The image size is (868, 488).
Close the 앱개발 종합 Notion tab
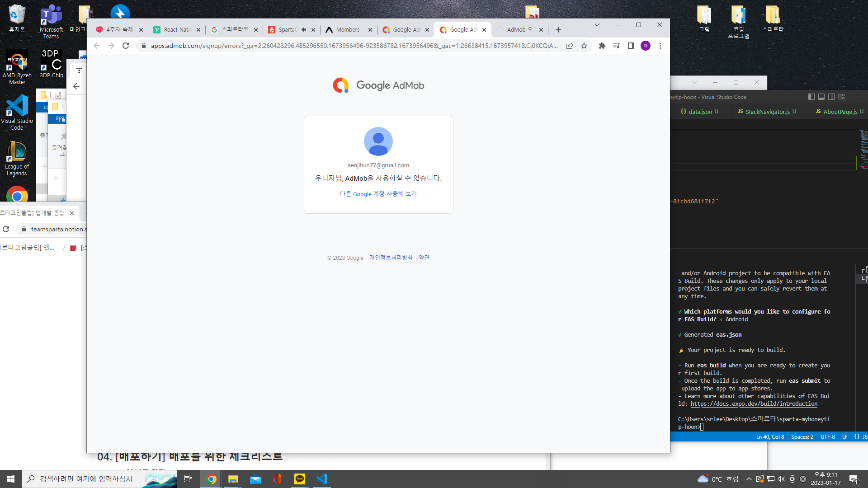tap(72, 213)
